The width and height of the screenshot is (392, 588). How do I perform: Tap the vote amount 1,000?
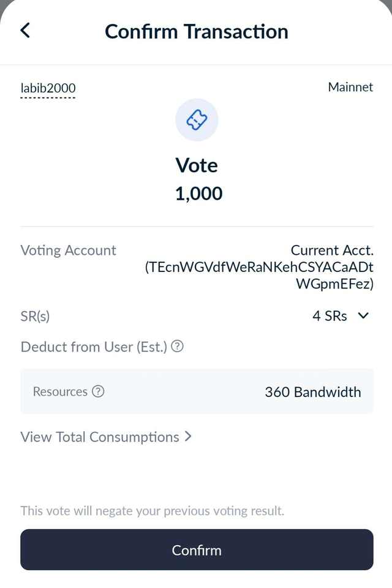pos(199,194)
